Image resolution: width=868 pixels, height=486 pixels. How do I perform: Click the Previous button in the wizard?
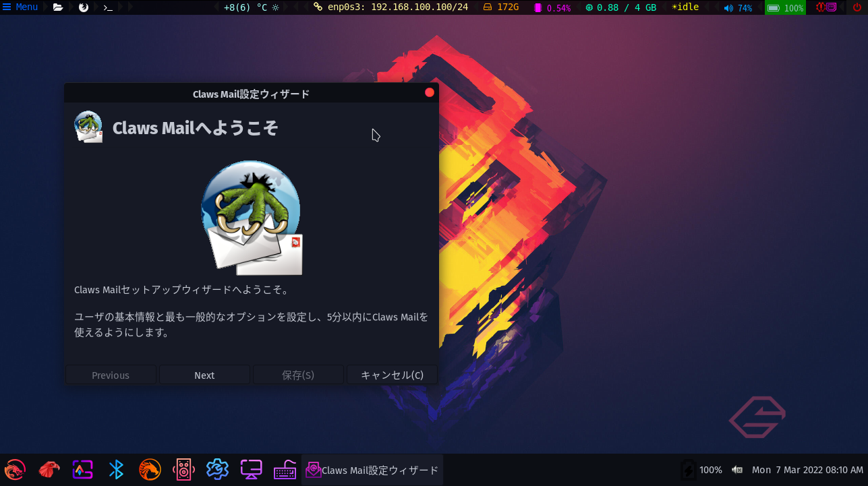click(111, 375)
